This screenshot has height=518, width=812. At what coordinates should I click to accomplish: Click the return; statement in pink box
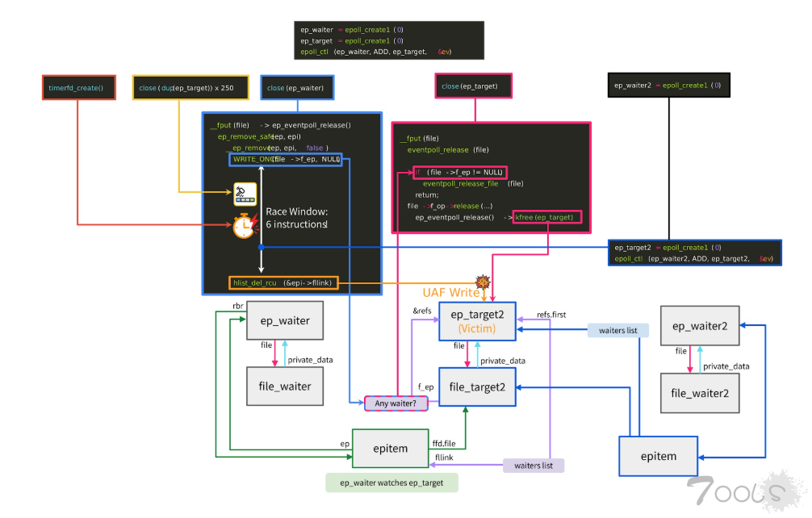click(427, 195)
